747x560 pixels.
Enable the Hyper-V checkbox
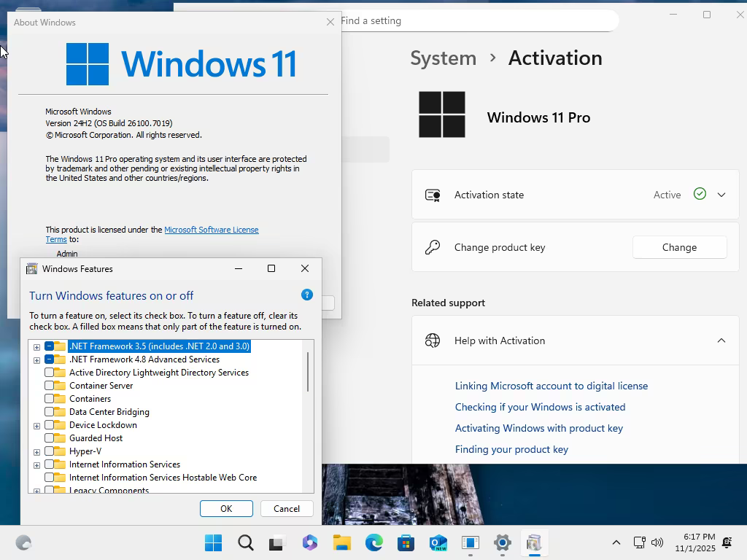tap(49, 451)
